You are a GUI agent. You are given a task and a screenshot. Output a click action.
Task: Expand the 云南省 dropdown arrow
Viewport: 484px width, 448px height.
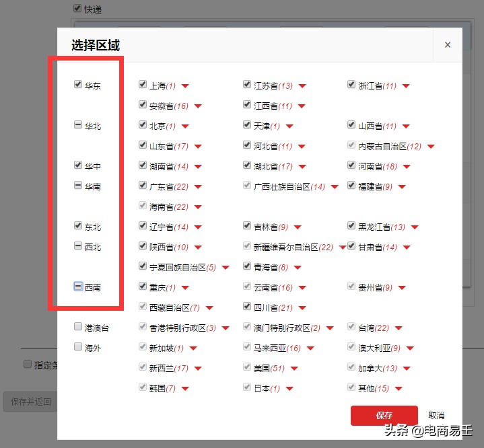[x=302, y=288]
